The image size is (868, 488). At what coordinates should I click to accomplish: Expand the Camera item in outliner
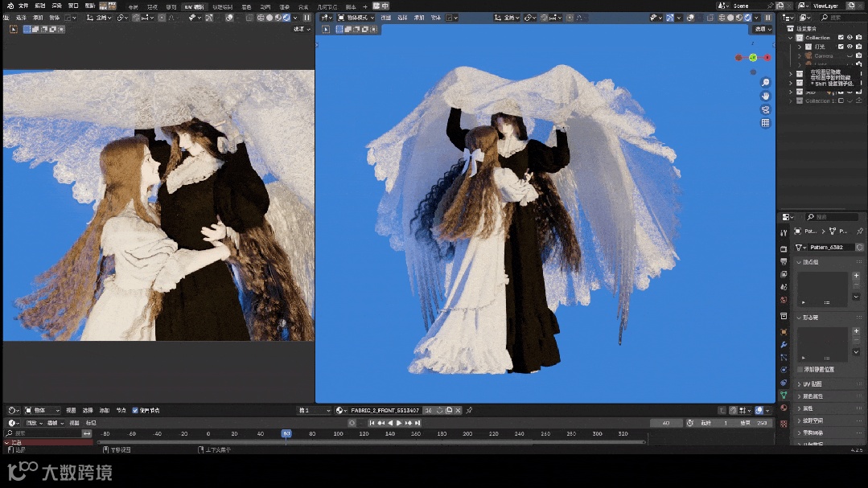pyautogui.click(x=799, y=56)
